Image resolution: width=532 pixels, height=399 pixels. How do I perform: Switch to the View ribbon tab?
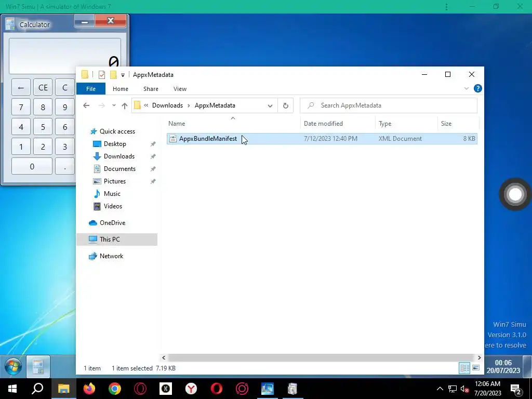point(180,88)
